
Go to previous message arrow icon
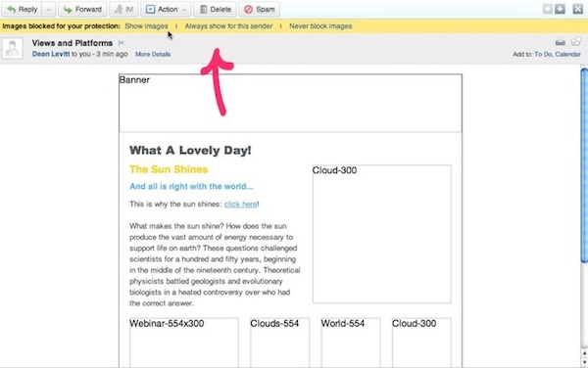coord(548,9)
